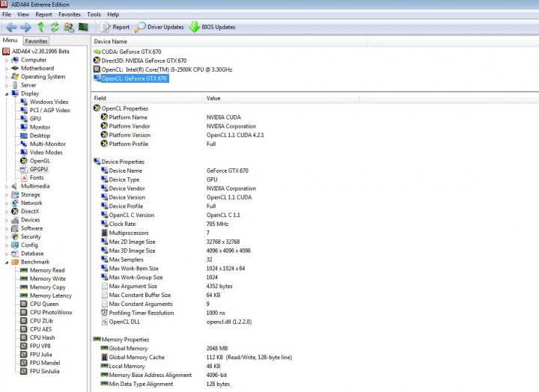This screenshot has height=392, width=539.
Task: Select the CPU PhotoWorxx benchmark
Action: coord(51,312)
